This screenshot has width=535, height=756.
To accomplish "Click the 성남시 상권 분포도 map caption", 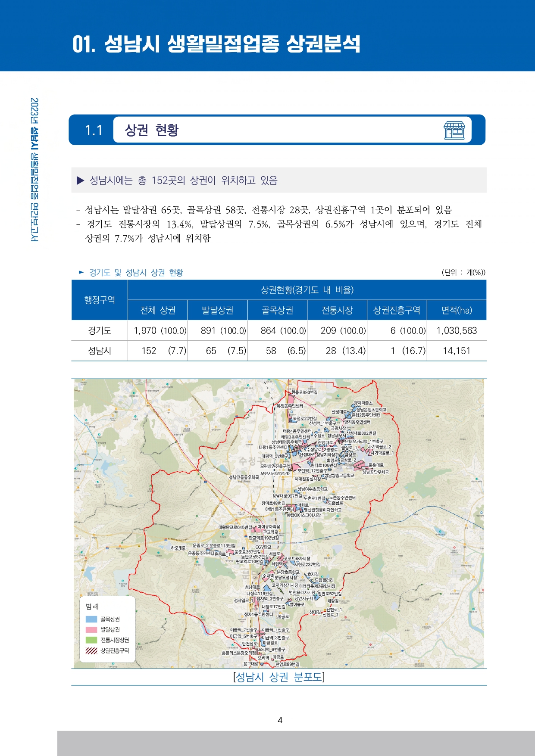I will click(278, 677).
